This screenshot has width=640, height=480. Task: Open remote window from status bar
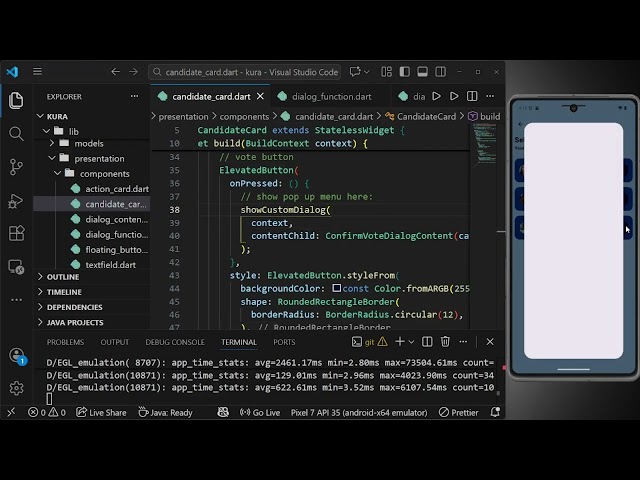point(11,412)
